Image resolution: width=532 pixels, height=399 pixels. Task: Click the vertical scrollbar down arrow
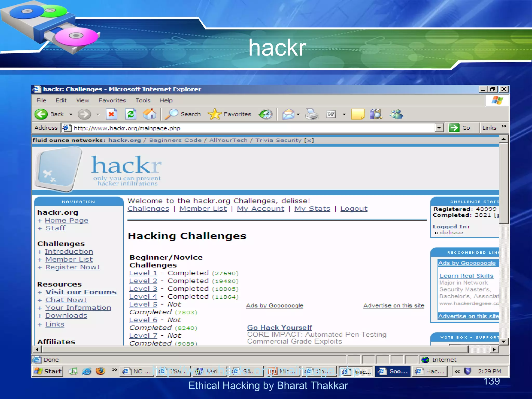(x=504, y=341)
